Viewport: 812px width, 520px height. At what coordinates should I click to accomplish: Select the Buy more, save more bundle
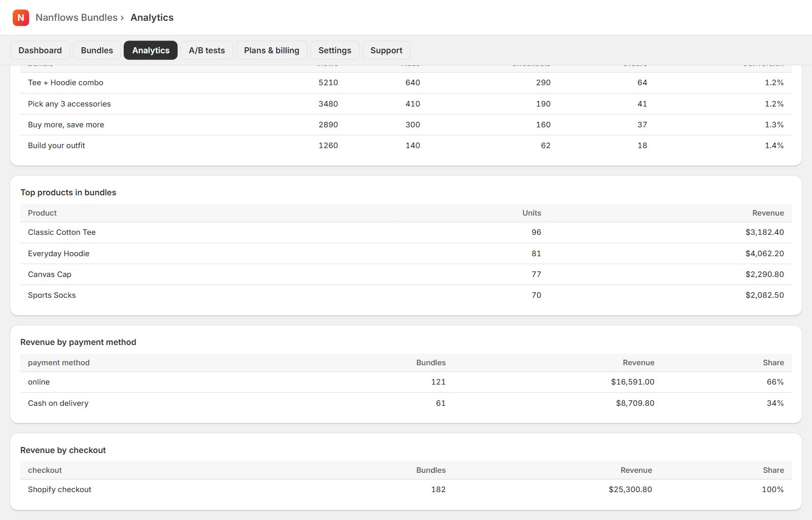tap(66, 125)
